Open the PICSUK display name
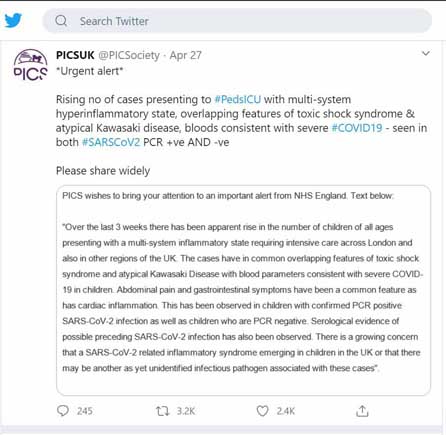 (x=75, y=55)
